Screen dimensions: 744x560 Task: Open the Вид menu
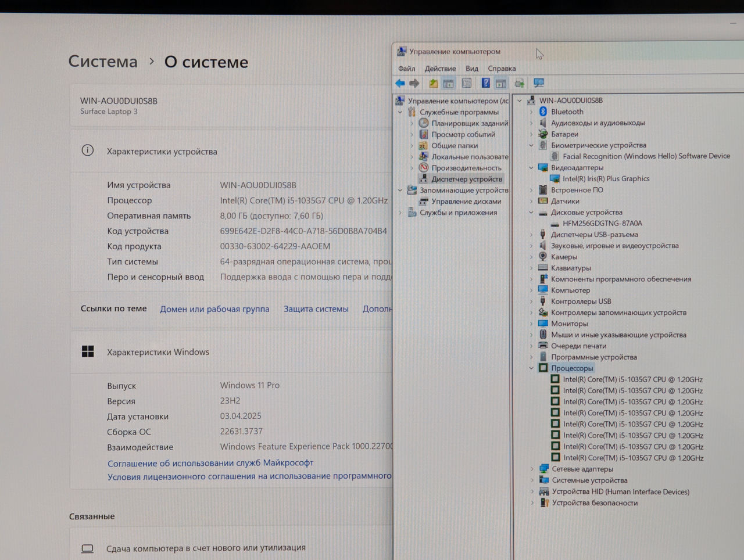[x=472, y=69]
